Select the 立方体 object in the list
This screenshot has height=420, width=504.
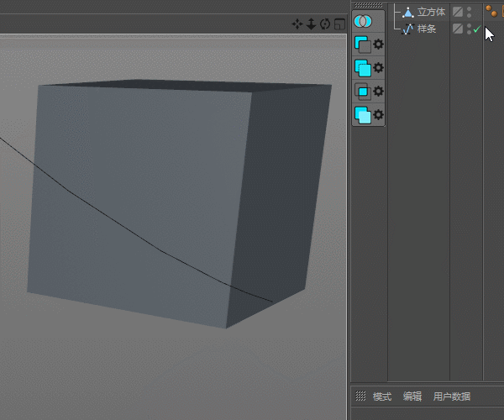[x=430, y=12]
